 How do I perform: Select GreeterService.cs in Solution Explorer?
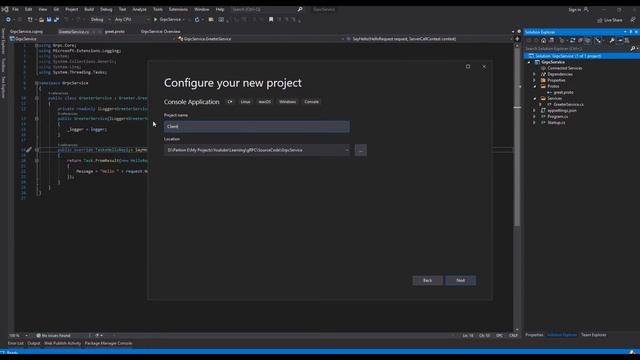(x=568, y=104)
